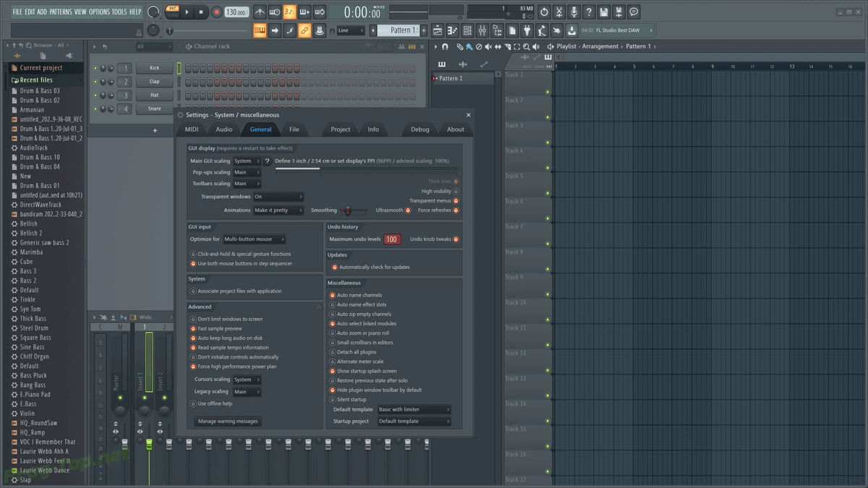Screen dimensions: 868x488
Task: Select the playlist paint brush tool
Action: [x=469, y=46]
